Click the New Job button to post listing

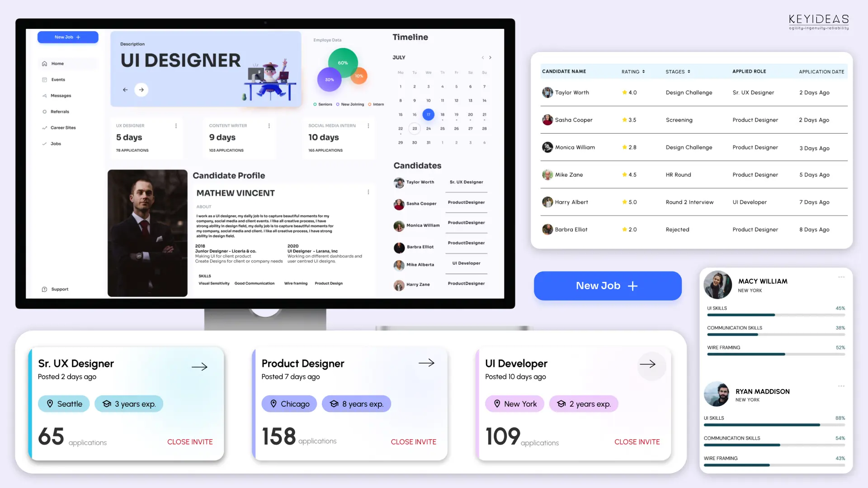[x=608, y=286]
